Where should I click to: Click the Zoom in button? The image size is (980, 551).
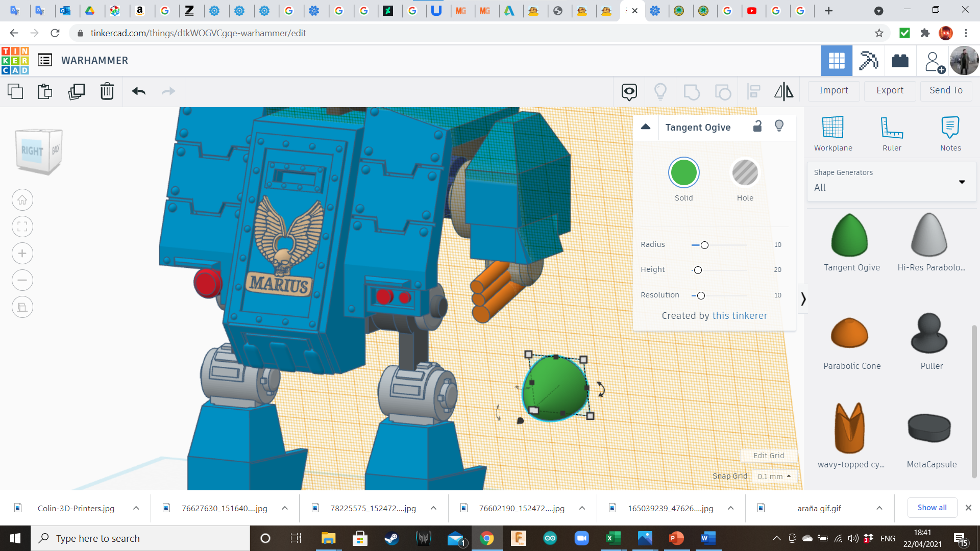(x=22, y=254)
